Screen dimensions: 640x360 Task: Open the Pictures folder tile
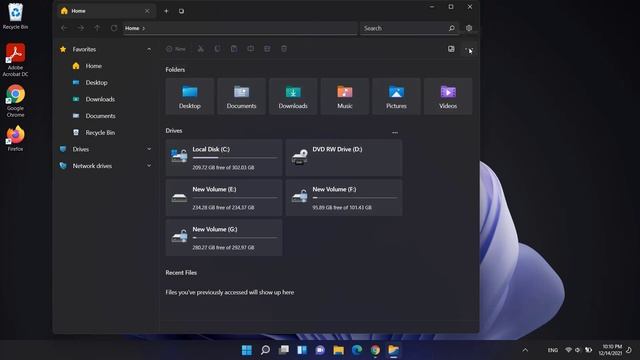[396, 96]
